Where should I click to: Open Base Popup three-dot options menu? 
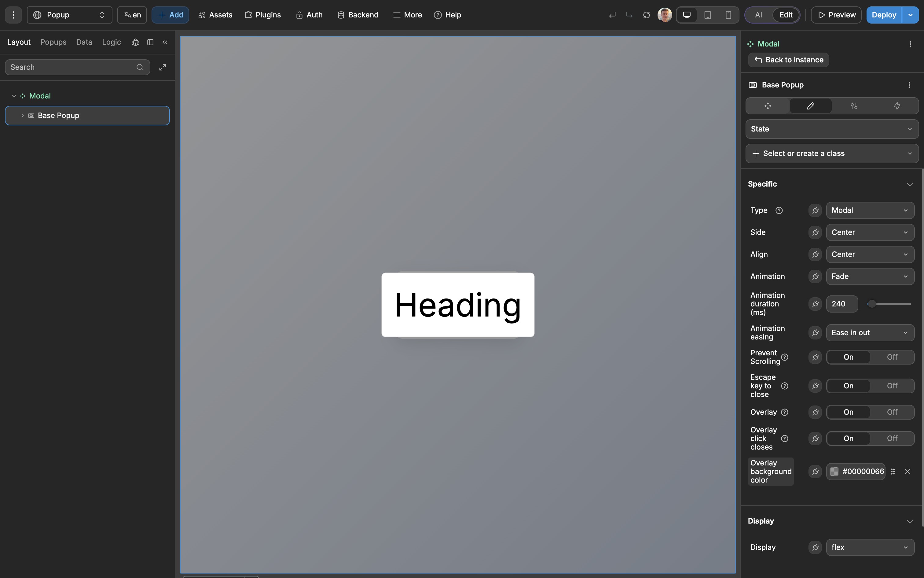(909, 85)
